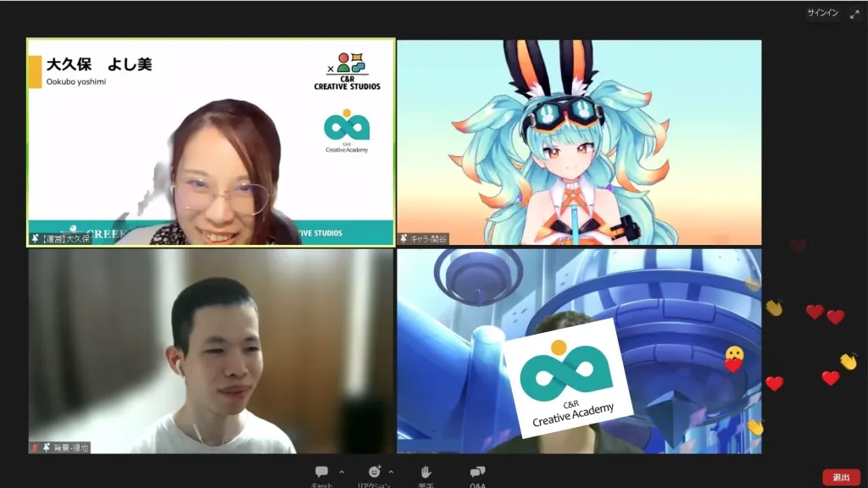Open the chat (チャット) panel
The width and height of the screenshot is (868, 488).
click(322, 473)
